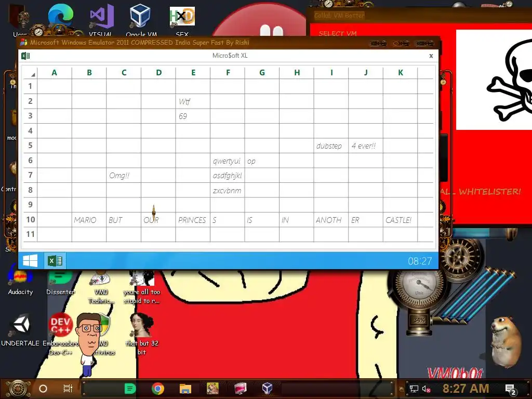
Task: Open Task View on the taskbar
Action: point(68,389)
